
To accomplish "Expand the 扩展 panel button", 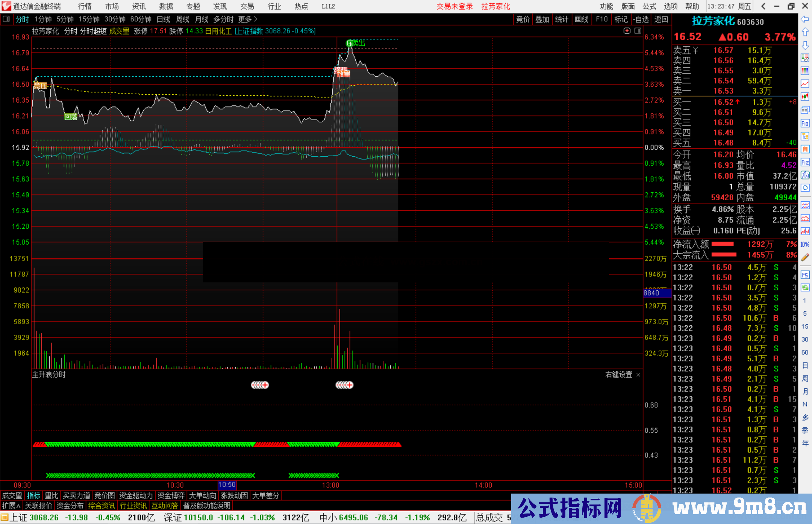I will [x=11, y=506].
